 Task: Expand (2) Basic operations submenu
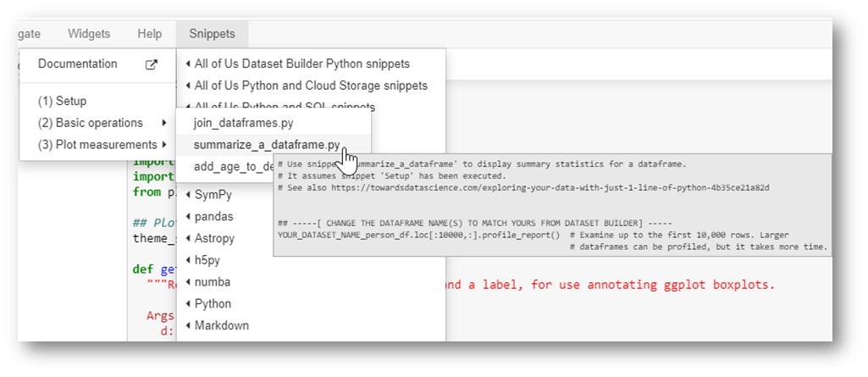pyautogui.click(x=97, y=123)
